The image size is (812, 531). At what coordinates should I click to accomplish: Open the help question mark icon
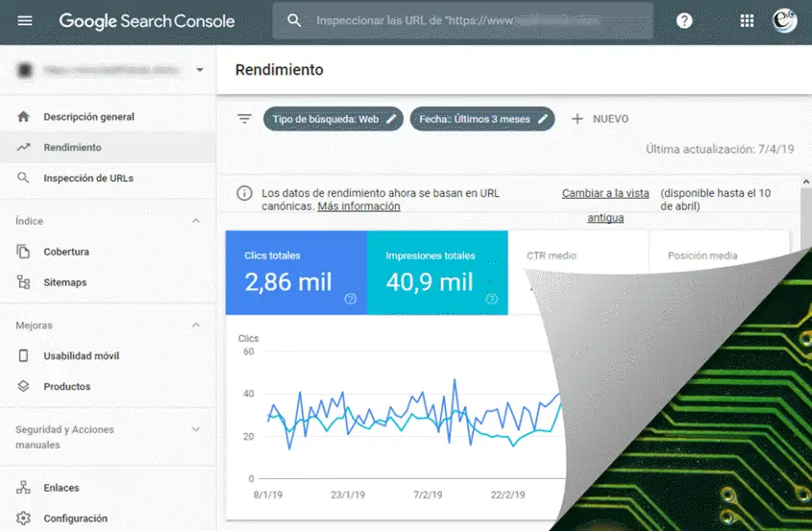point(684,21)
